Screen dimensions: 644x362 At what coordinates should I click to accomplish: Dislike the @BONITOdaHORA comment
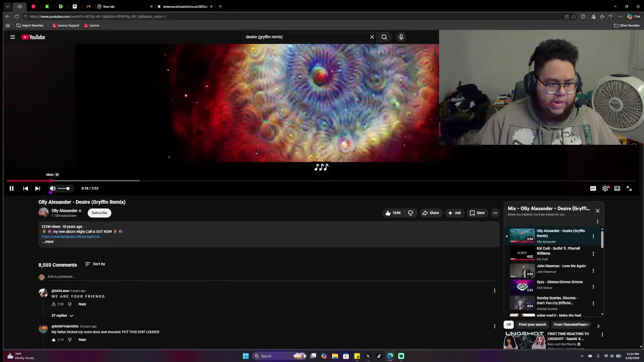(69, 340)
